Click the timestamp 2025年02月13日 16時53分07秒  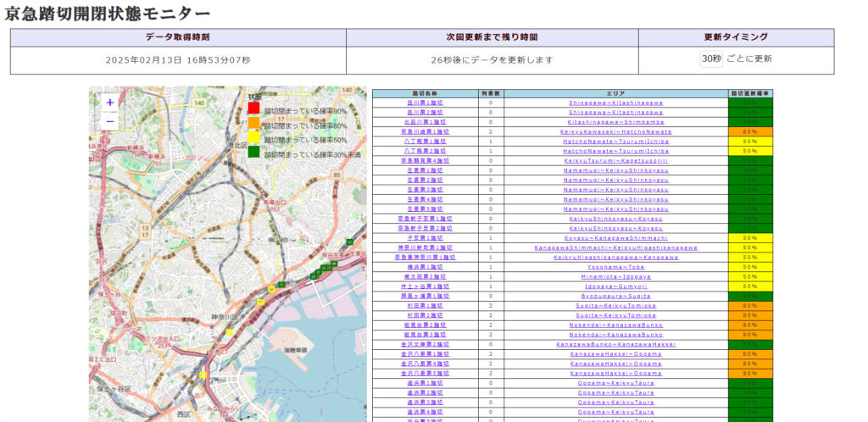178,60
